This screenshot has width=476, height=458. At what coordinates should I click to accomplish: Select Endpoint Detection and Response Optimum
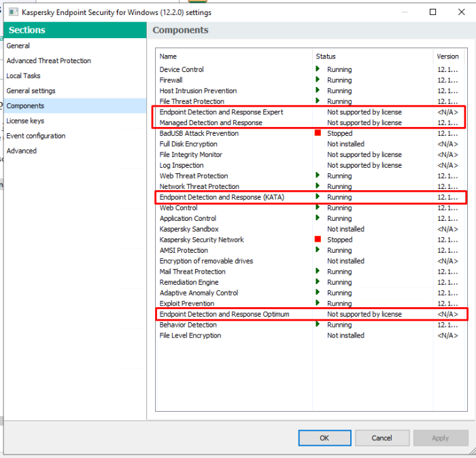coord(224,314)
